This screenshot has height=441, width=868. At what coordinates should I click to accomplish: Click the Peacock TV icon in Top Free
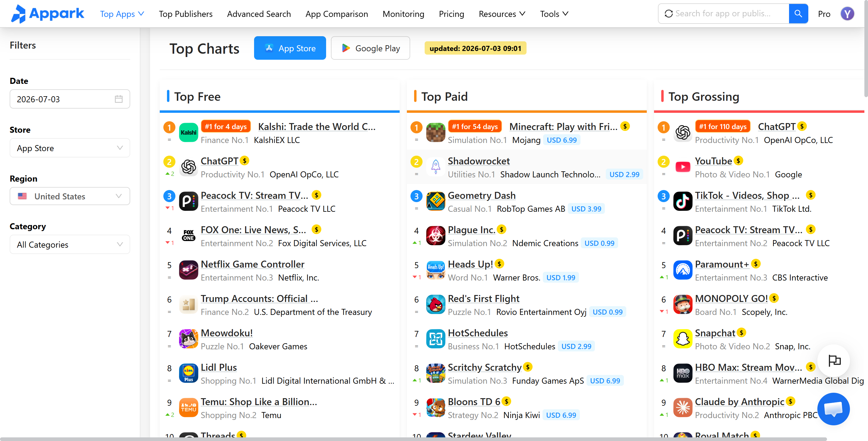188,201
